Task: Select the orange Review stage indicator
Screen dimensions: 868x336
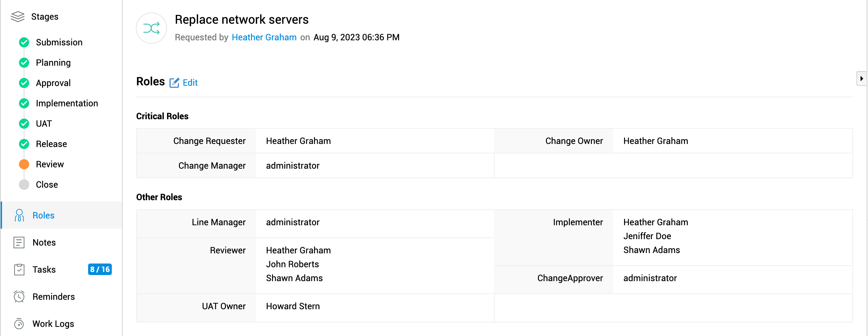Action: point(24,164)
